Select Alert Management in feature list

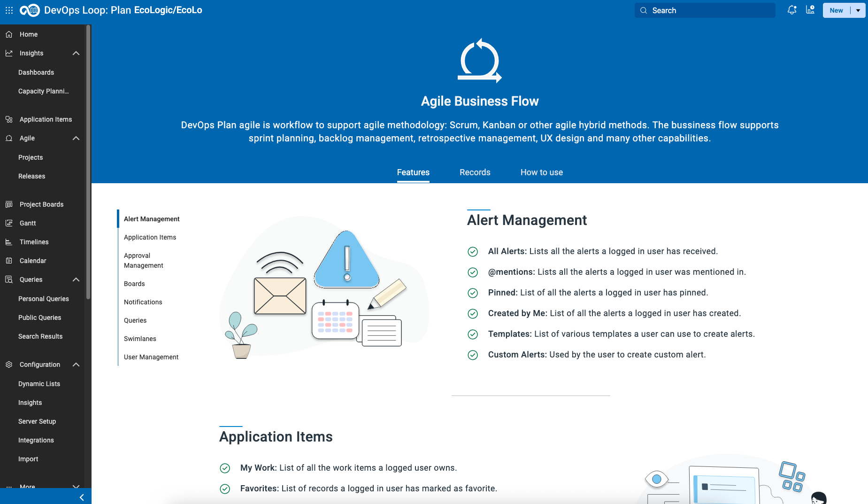pos(152,219)
